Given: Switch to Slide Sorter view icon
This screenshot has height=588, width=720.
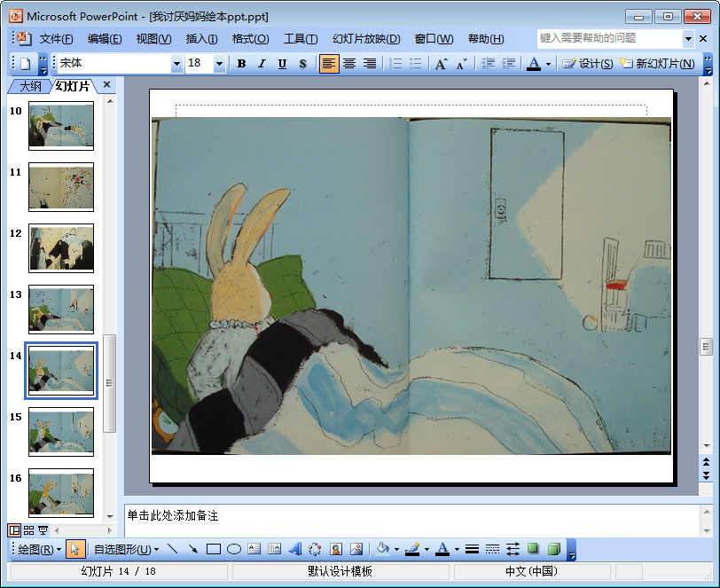Looking at the screenshot, I should click(29, 530).
